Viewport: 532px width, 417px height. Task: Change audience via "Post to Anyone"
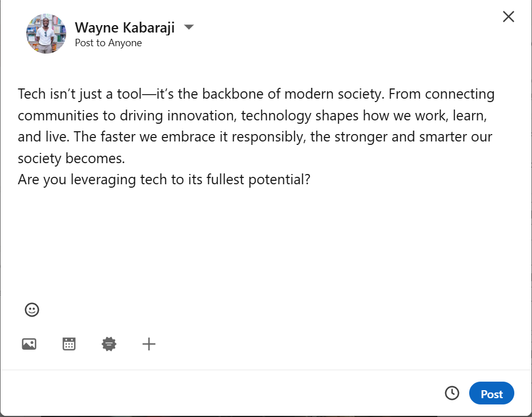tap(108, 43)
